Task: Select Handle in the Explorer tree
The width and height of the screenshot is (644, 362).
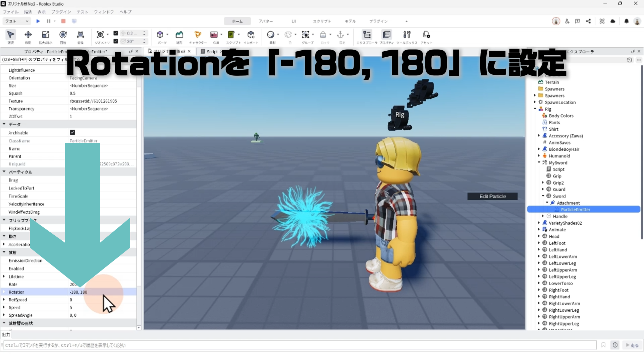Action: coord(560,216)
